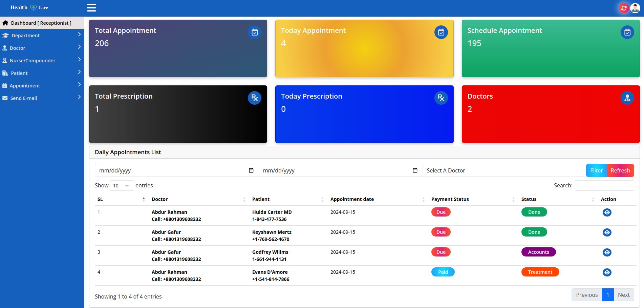This screenshot has width=644, height=308.
Task: Sort table by SL column
Action: click(x=121, y=199)
